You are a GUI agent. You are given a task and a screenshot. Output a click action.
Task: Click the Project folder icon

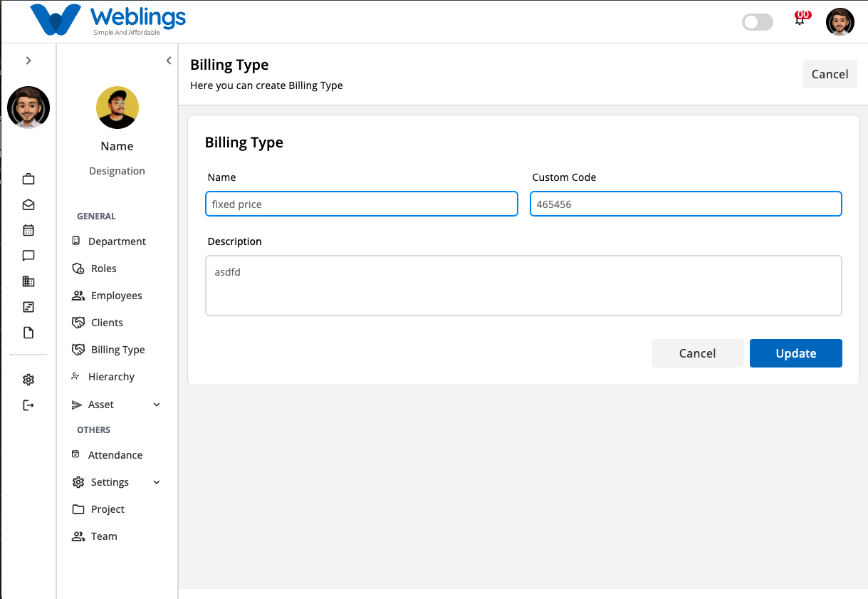pos(78,509)
